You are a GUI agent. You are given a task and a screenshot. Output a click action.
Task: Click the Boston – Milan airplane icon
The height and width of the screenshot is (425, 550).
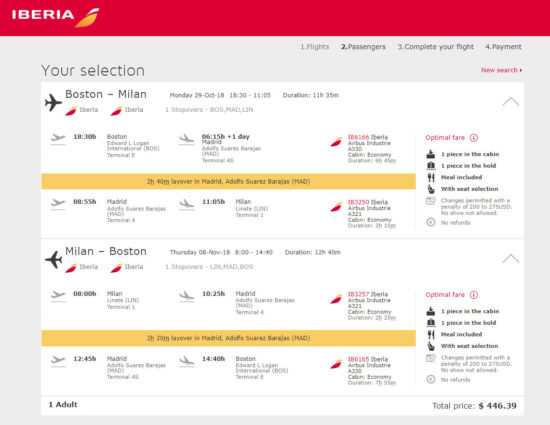click(53, 102)
